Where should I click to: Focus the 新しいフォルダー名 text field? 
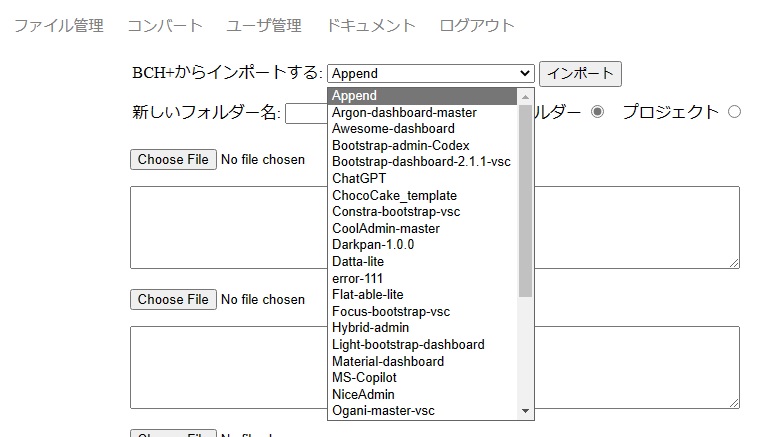click(x=306, y=113)
